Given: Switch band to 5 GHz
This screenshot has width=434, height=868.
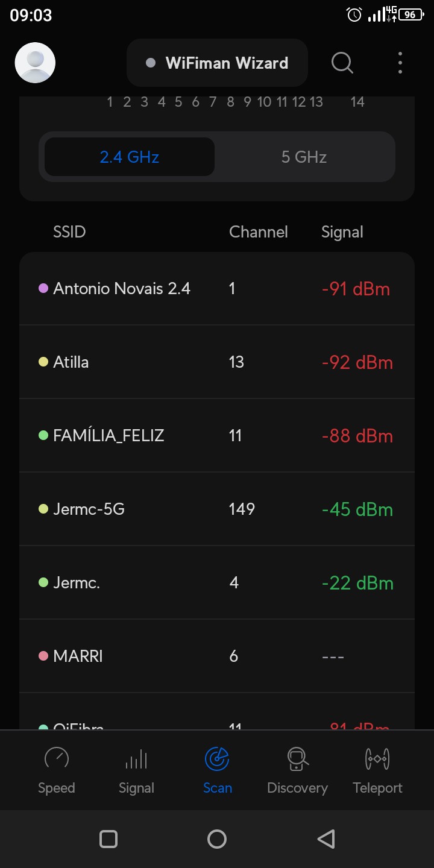Looking at the screenshot, I should point(304,157).
